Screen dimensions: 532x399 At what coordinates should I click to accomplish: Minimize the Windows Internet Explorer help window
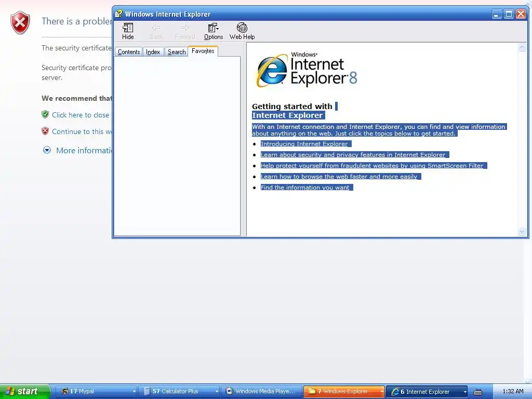pyautogui.click(x=496, y=14)
